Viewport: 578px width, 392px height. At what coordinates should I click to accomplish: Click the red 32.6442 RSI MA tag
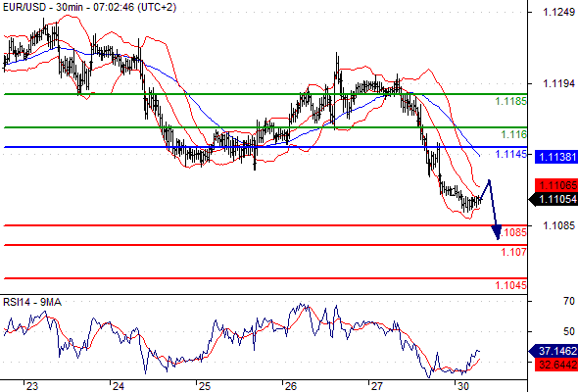[556, 365]
